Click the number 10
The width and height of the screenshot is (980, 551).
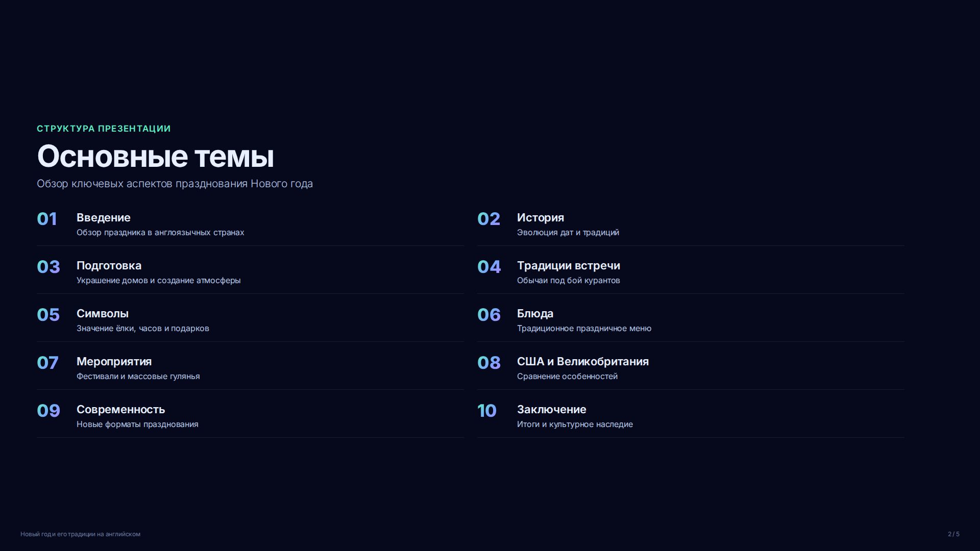[487, 411]
